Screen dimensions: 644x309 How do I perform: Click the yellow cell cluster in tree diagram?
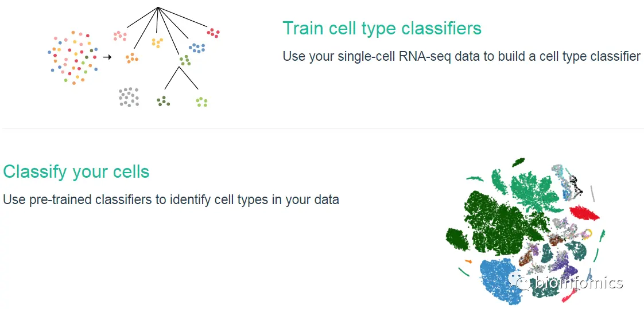pos(157,42)
